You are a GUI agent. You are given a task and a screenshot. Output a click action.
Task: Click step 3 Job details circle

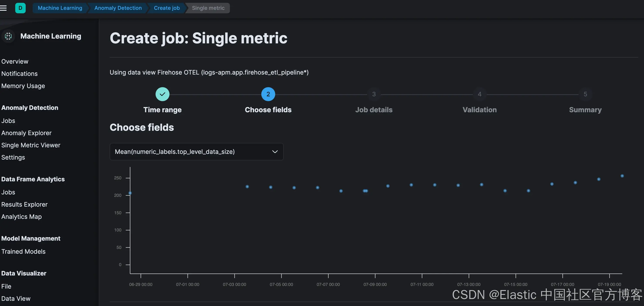(x=374, y=94)
